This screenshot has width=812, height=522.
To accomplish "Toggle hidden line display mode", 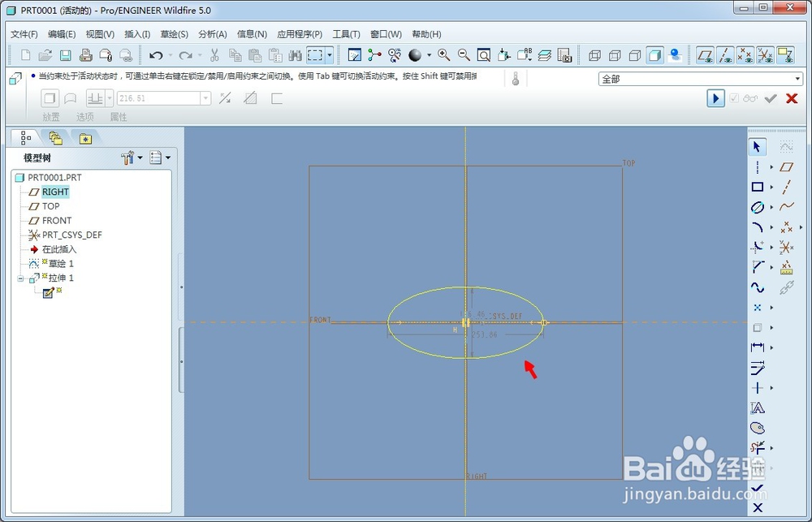I will pos(615,55).
